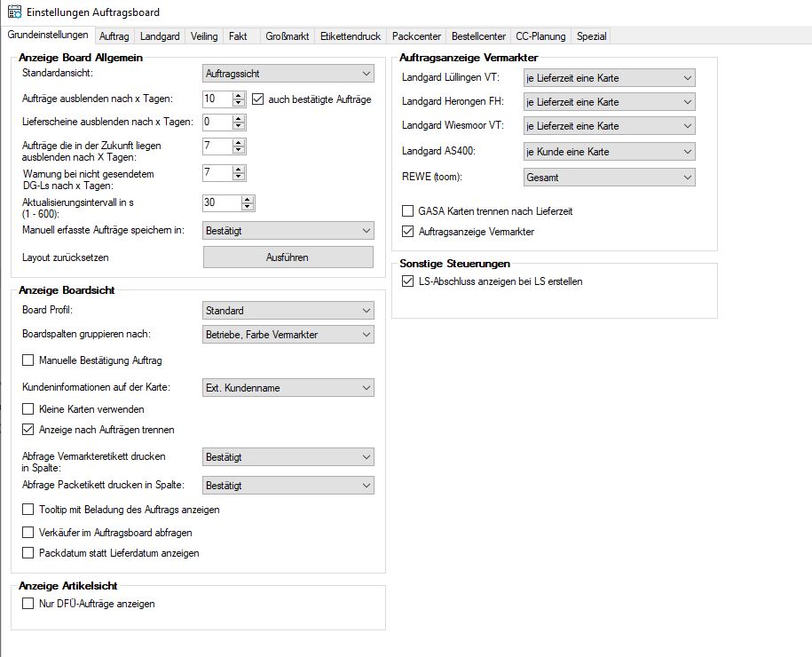Screen dimensions: 812x657
Task: Expand the Landgard AS400 dropdown
Action: point(609,152)
